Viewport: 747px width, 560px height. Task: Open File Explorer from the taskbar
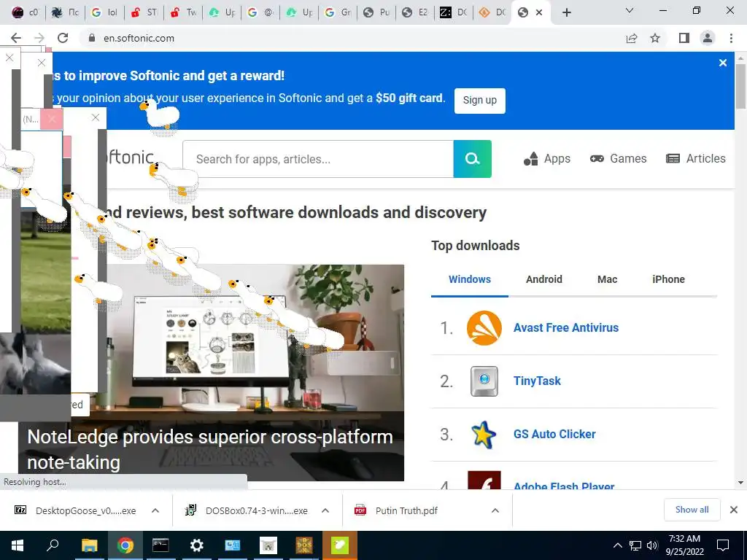tap(89, 545)
